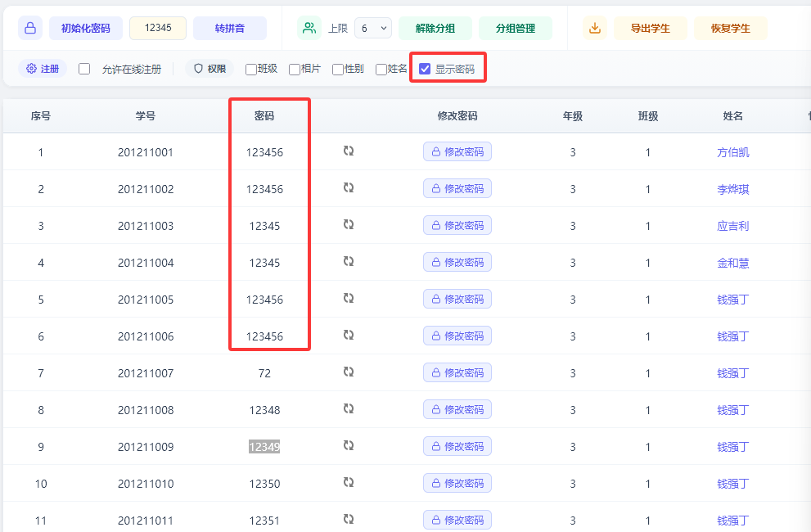Click the refresh icon for student 201211007
The image size is (811, 532).
(x=349, y=372)
